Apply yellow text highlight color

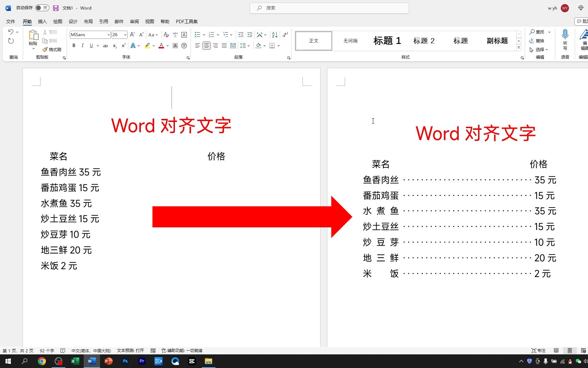[147, 46]
